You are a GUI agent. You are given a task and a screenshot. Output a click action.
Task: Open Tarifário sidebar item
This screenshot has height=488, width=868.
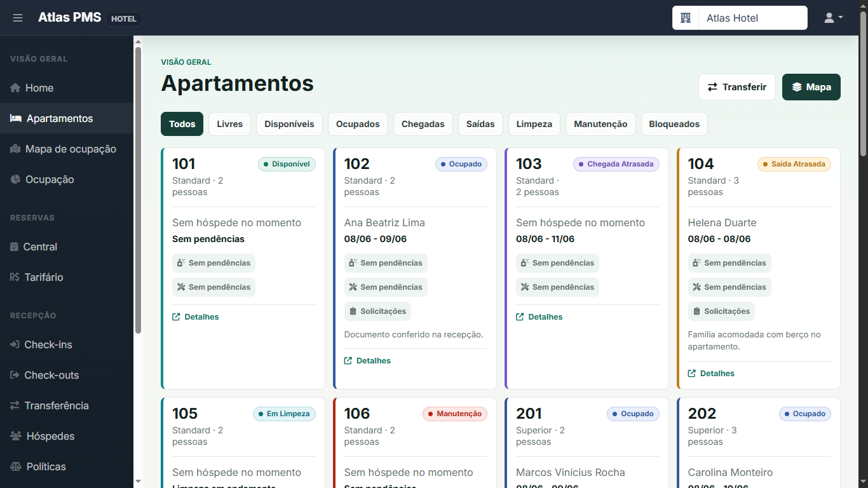pos(67,277)
